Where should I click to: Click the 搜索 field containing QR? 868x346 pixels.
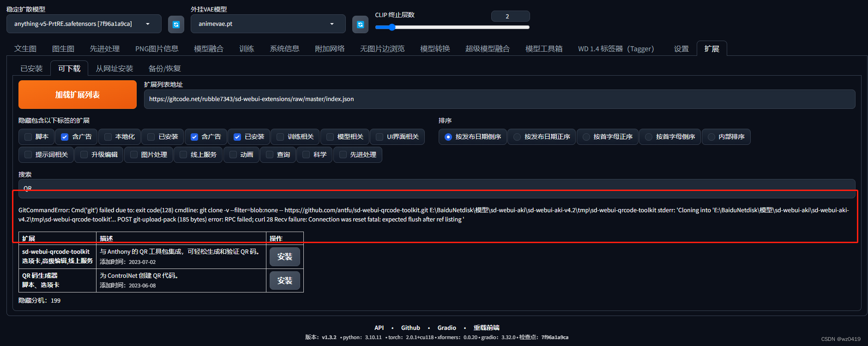point(437,188)
